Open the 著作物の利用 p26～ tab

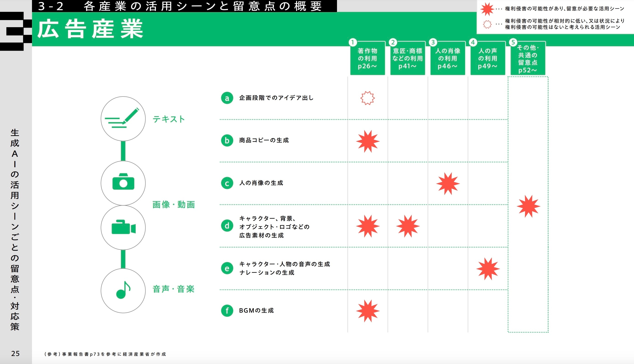367,58
